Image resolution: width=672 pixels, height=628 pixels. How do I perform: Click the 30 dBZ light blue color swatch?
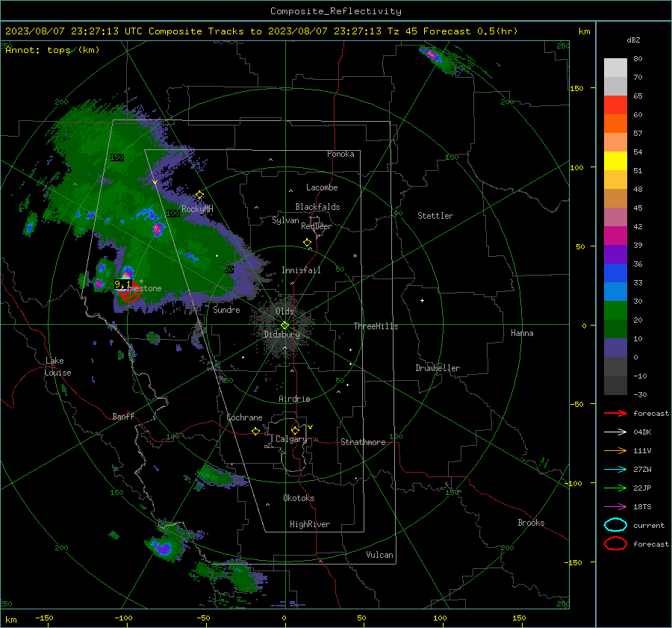click(615, 291)
